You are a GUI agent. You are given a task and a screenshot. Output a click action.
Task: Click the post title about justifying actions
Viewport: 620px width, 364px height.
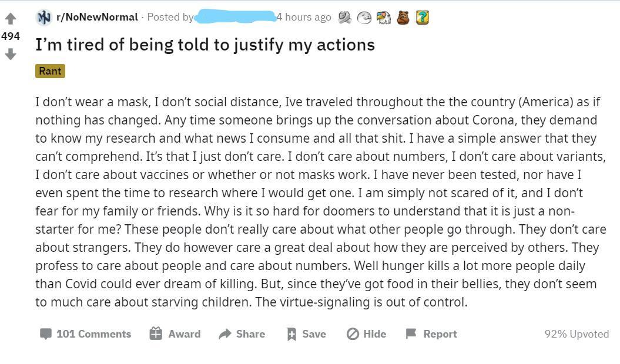[205, 45]
